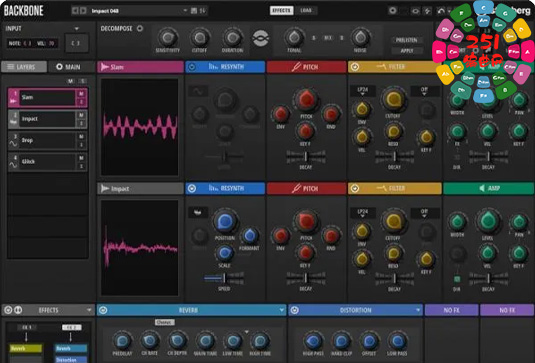Open LP24 filter type menu in Impact row
This screenshot has width=535, height=363.
point(362,213)
